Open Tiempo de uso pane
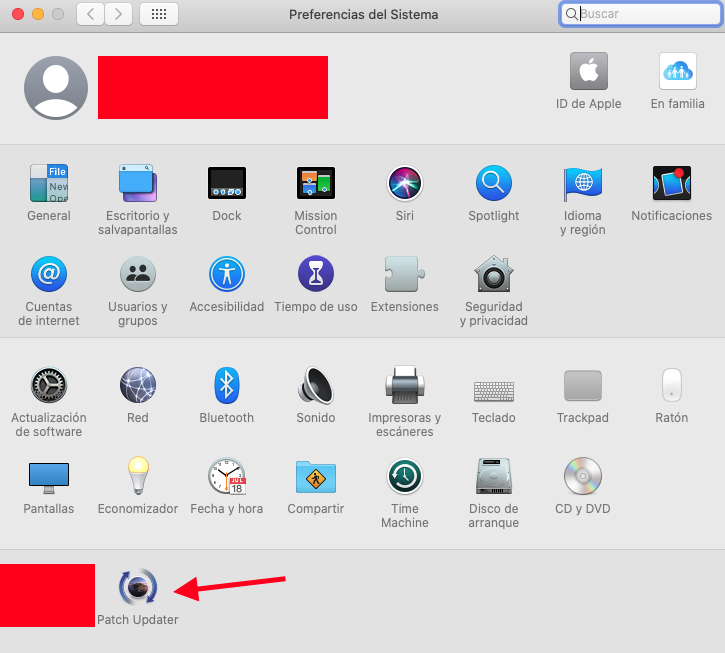This screenshot has width=725, height=653. [316, 274]
